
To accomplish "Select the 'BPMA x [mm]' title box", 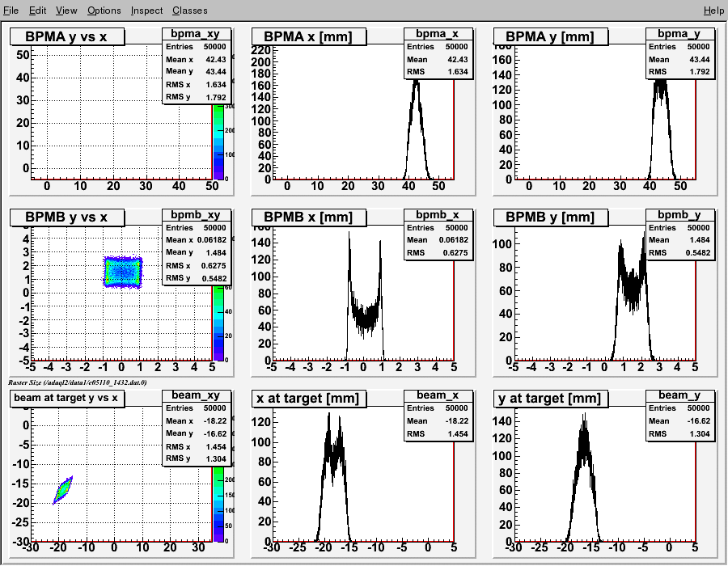I will click(309, 36).
